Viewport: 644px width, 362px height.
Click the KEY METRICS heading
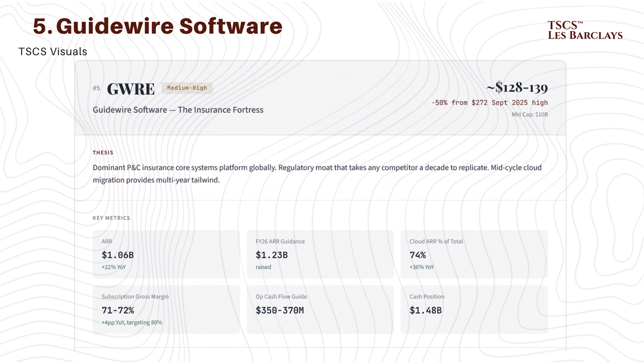pos(111,218)
